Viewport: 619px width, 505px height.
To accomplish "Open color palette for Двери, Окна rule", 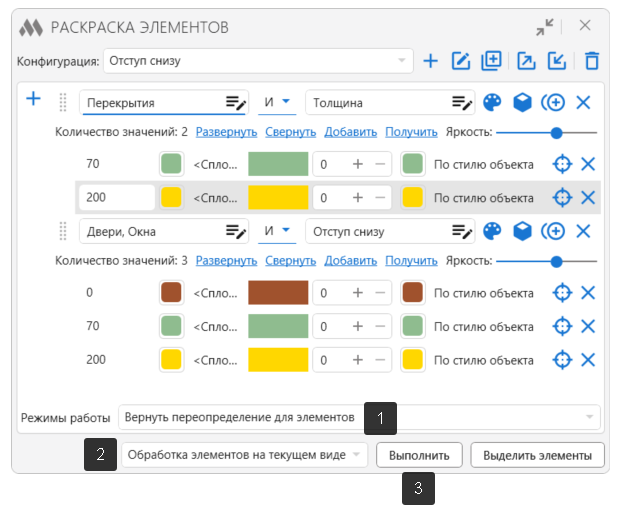I will 492,231.
